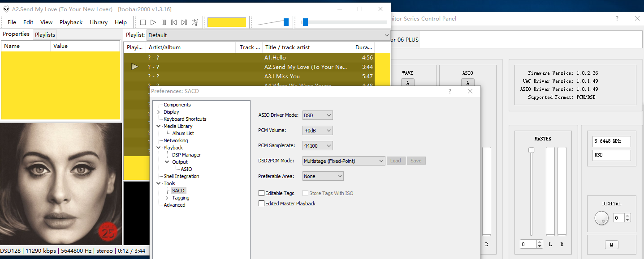Switch to the Playlists tab
The image size is (644, 259).
[45, 35]
